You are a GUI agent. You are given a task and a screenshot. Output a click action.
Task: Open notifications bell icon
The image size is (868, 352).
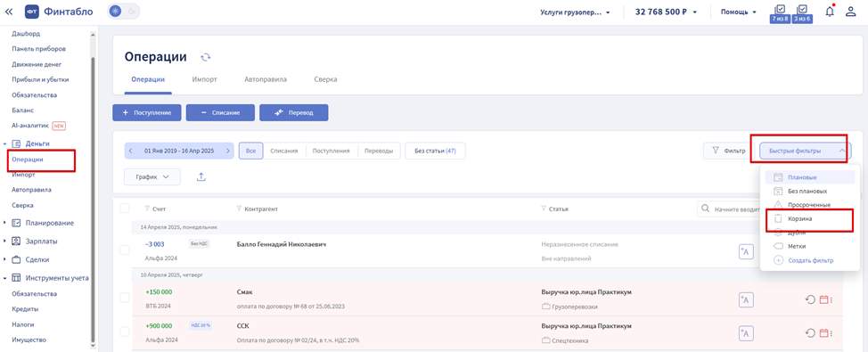[x=830, y=11]
